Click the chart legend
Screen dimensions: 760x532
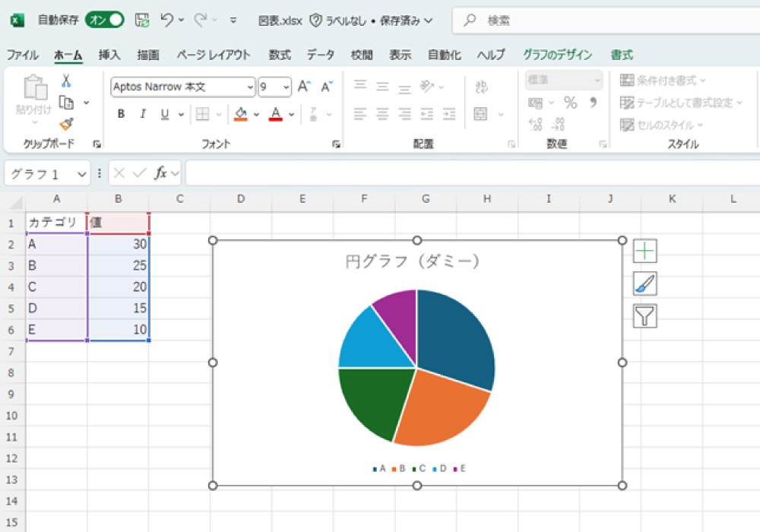(x=420, y=468)
